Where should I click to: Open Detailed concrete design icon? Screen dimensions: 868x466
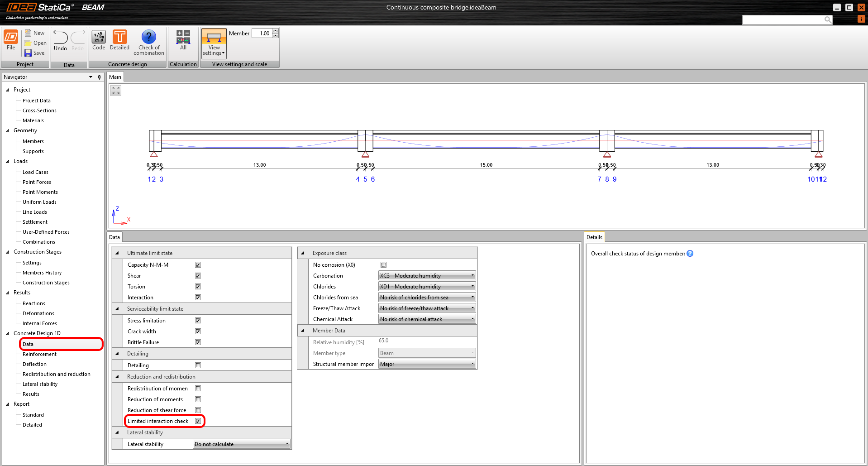pos(119,37)
